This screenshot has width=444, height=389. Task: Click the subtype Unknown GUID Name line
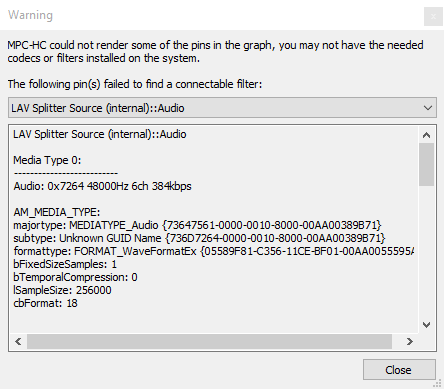tap(199, 238)
